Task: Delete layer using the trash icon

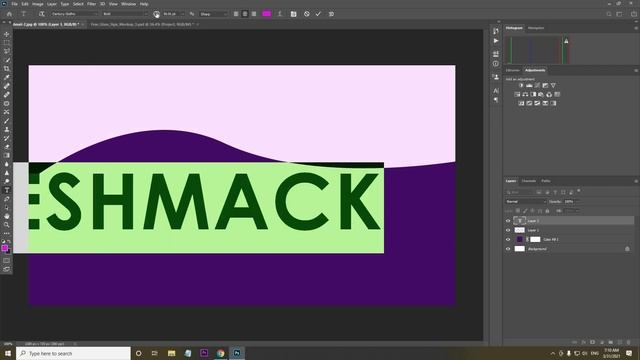Action: [629, 342]
